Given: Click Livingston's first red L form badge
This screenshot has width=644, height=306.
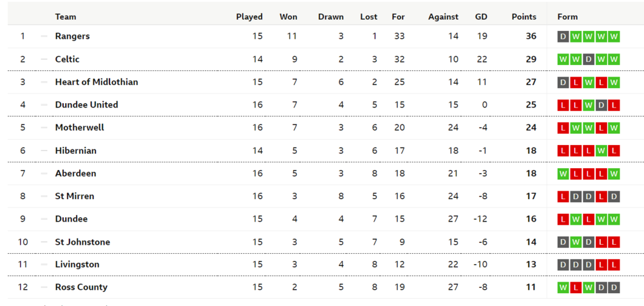Looking at the screenshot, I should pyautogui.click(x=601, y=265).
